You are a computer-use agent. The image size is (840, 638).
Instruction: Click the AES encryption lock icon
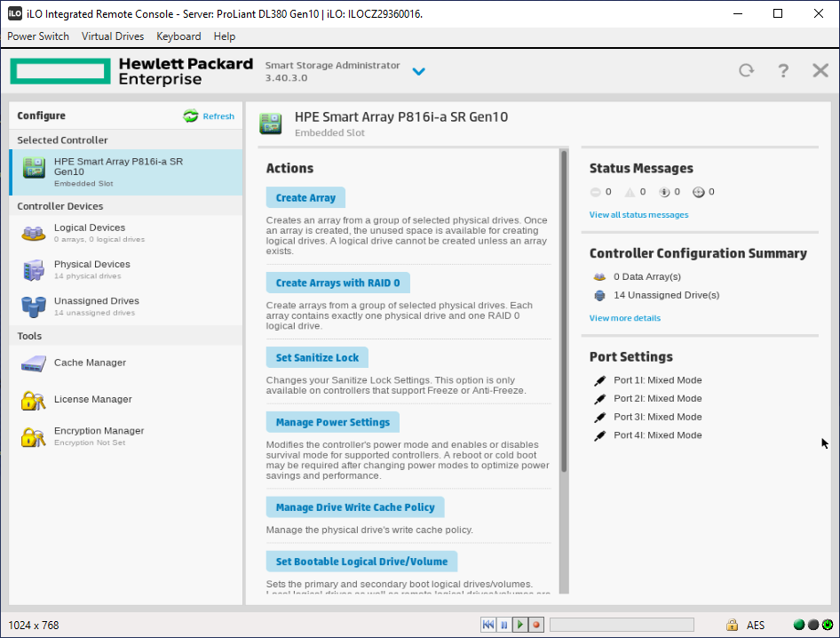pyautogui.click(x=732, y=625)
